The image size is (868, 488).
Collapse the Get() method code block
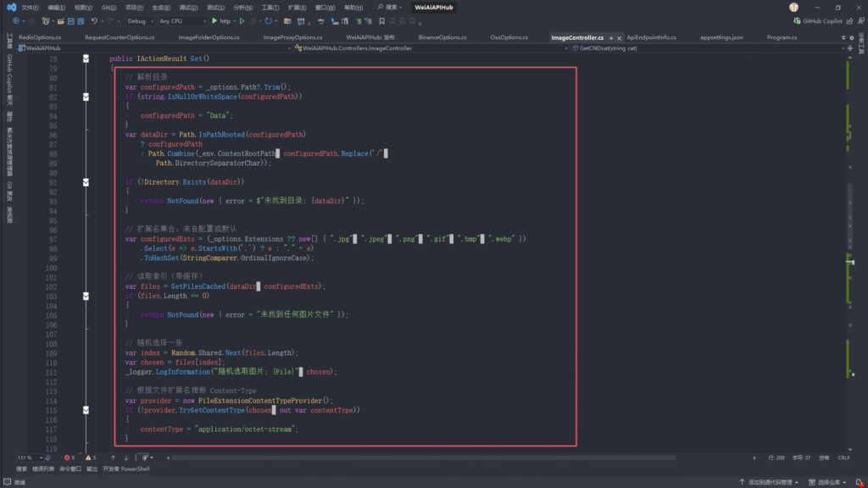coord(86,58)
